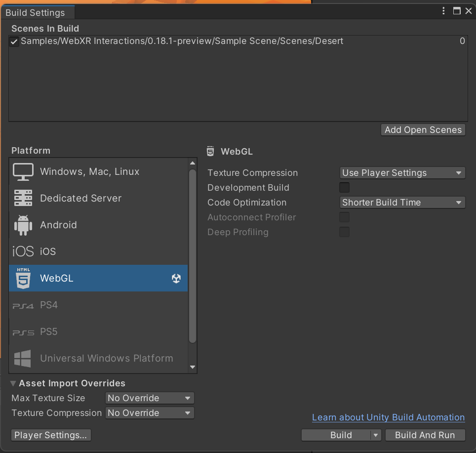Toggle the Deep Profiling checkbox

click(x=344, y=232)
